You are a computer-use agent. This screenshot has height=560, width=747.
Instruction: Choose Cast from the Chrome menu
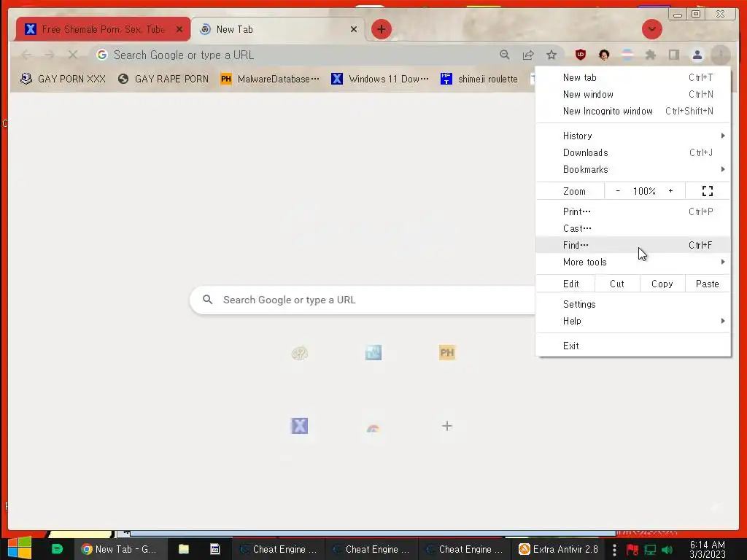pyautogui.click(x=633, y=228)
